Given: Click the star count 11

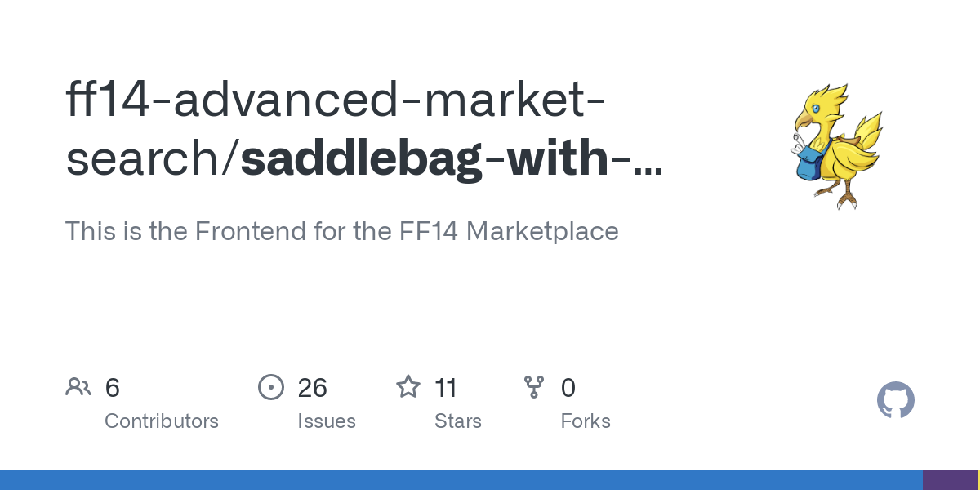Looking at the screenshot, I should pos(446,388).
